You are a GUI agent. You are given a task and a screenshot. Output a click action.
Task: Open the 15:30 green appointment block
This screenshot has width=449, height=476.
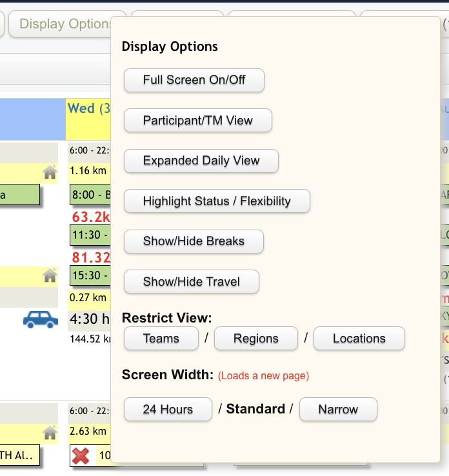pyautogui.click(x=90, y=275)
